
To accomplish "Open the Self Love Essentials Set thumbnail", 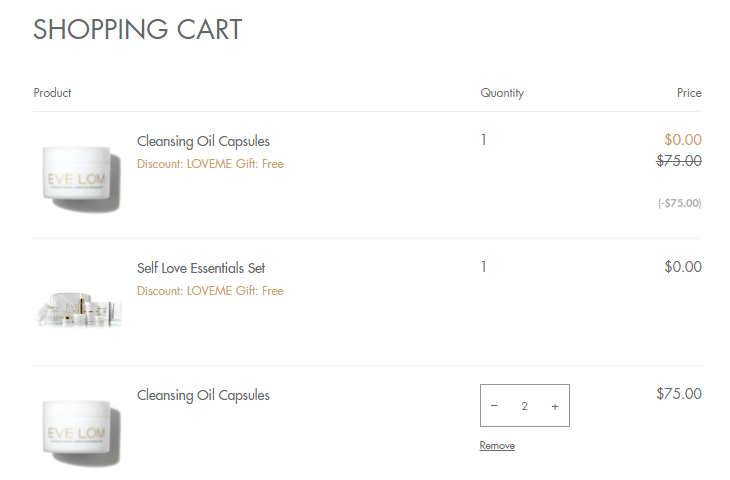I will tap(79, 309).
